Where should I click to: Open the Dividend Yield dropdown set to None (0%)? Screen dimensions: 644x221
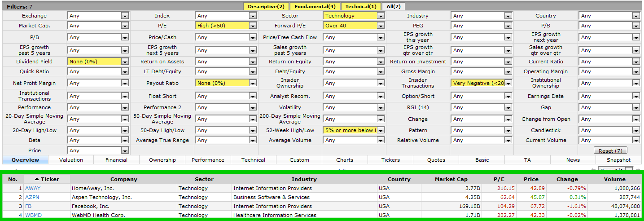click(x=98, y=62)
